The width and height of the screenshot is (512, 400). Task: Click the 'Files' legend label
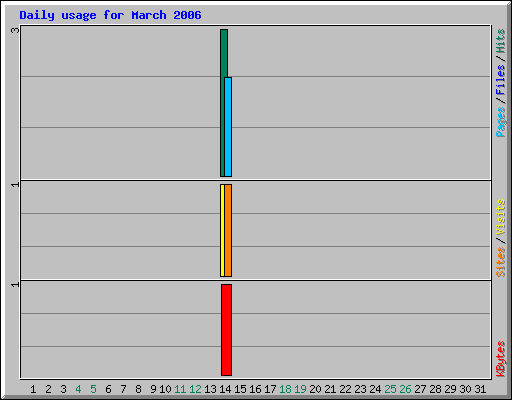501,80
